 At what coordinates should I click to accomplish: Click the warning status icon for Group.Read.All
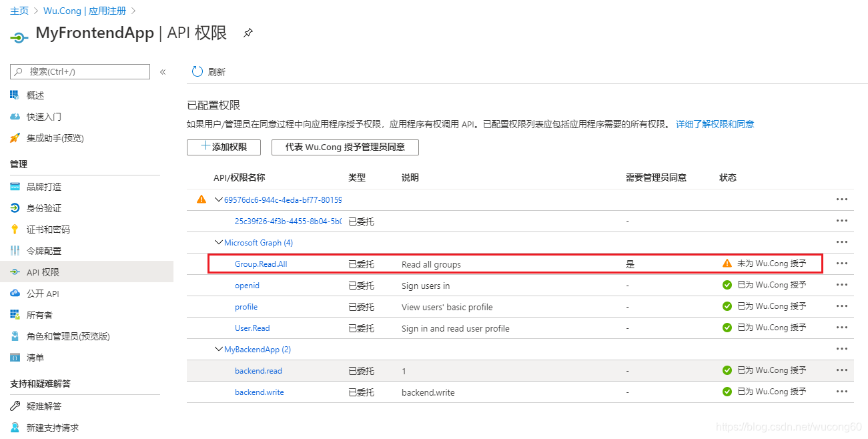[x=727, y=264]
